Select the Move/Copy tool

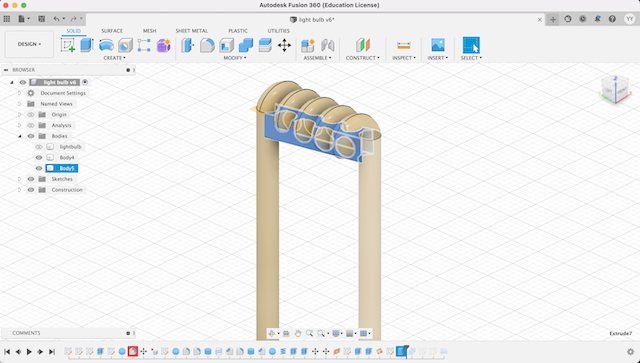pos(284,45)
